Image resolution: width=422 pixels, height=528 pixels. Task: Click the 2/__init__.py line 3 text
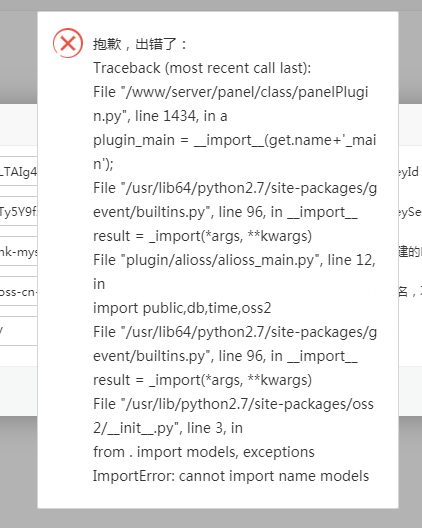[x=168, y=428]
